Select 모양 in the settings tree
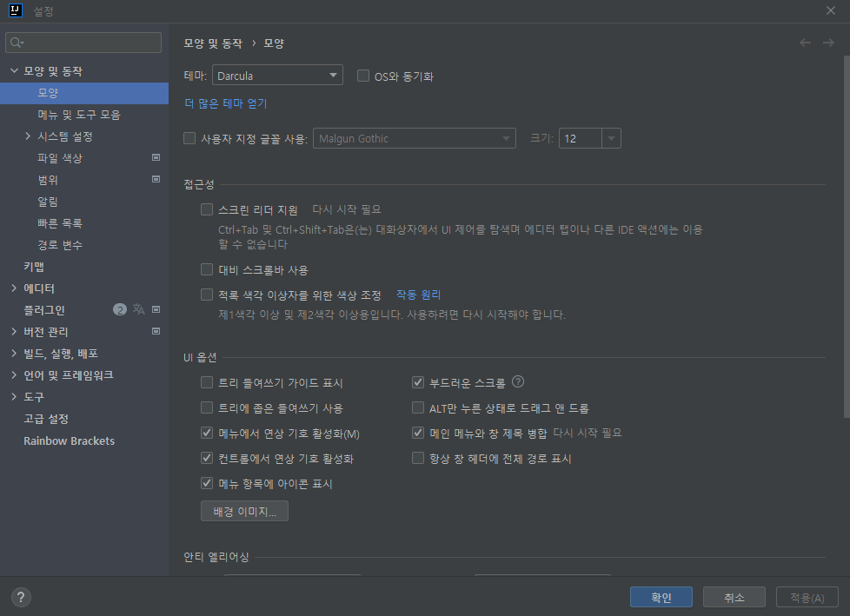850x616 pixels. point(84,93)
